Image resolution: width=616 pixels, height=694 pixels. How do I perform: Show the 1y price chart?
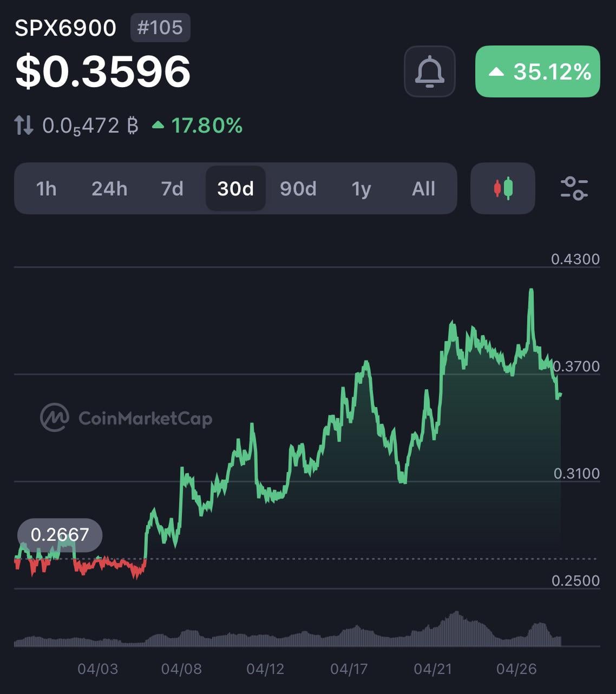(x=361, y=188)
